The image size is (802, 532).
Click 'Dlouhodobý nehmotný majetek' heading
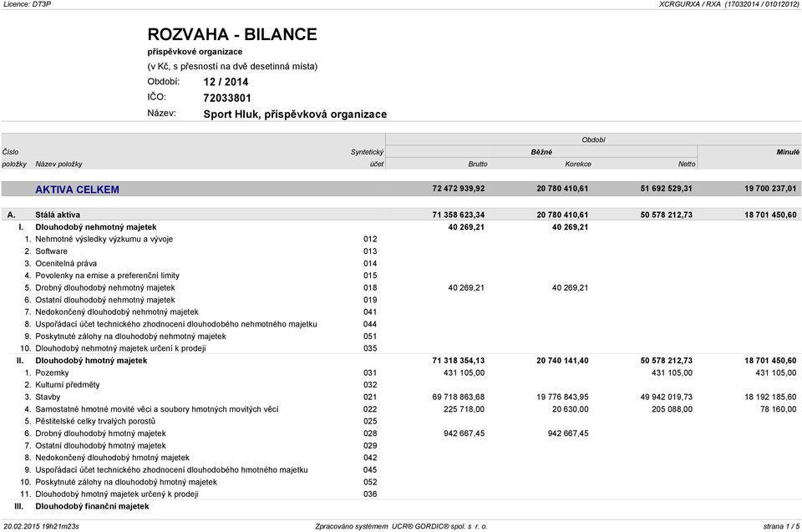[95, 227]
